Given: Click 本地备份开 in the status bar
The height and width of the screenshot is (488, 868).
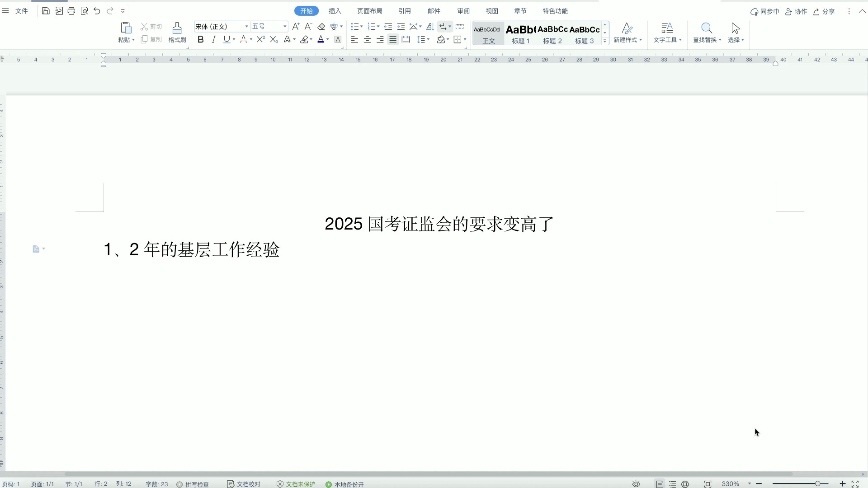Looking at the screenshot, I should [344, 484].
